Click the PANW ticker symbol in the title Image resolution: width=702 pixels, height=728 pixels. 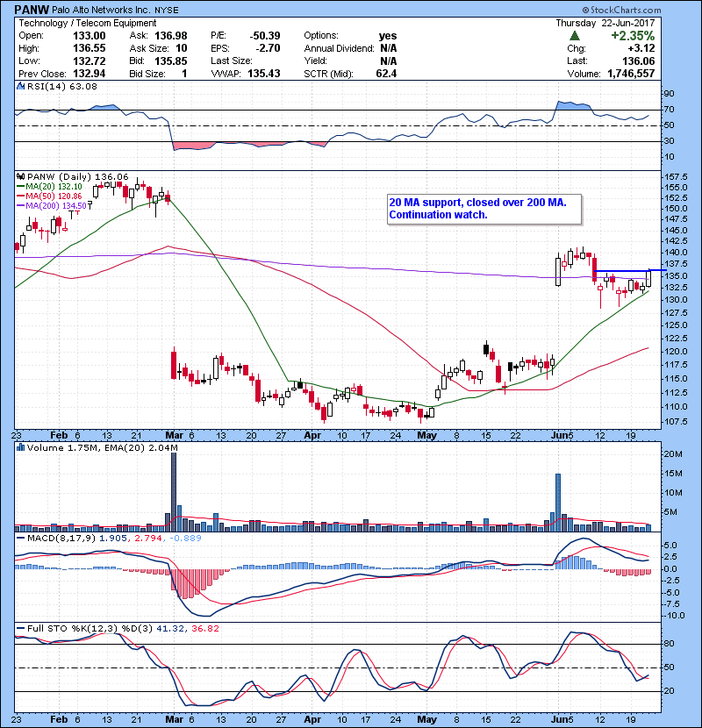pyautogui.click(x=32, y=10)
